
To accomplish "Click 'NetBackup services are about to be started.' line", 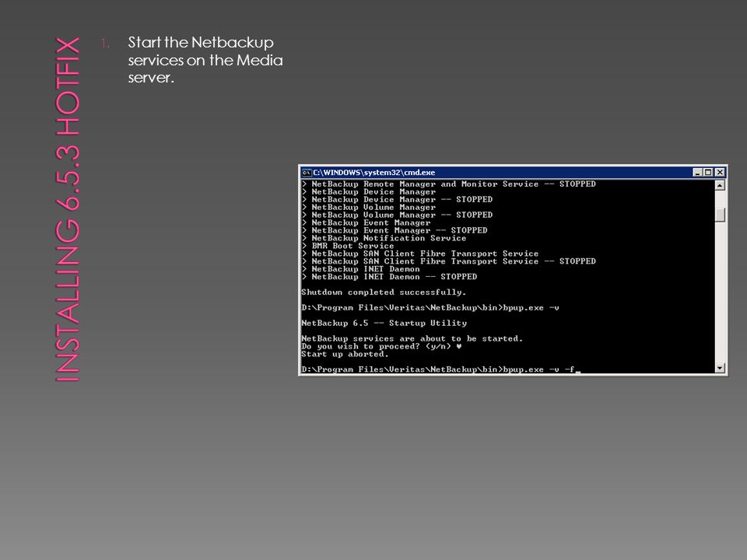I will pos(412,338).
